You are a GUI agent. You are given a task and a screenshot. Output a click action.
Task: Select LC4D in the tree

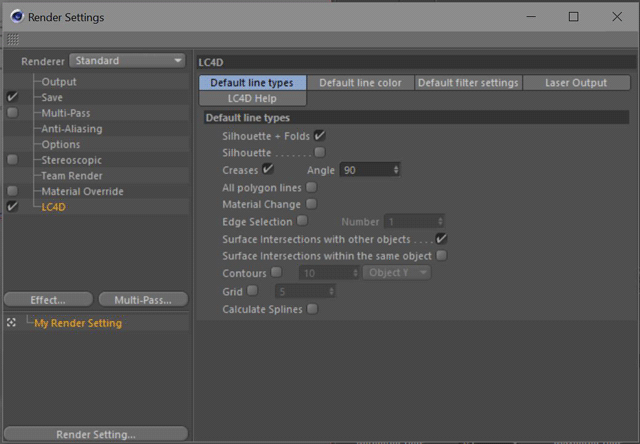click(x=53, y=207)
